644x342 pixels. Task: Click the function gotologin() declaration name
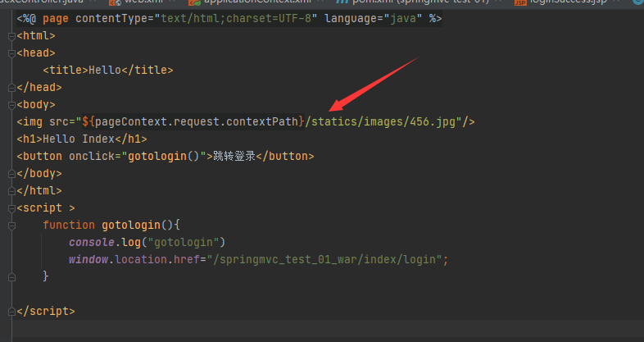(131, 226)
